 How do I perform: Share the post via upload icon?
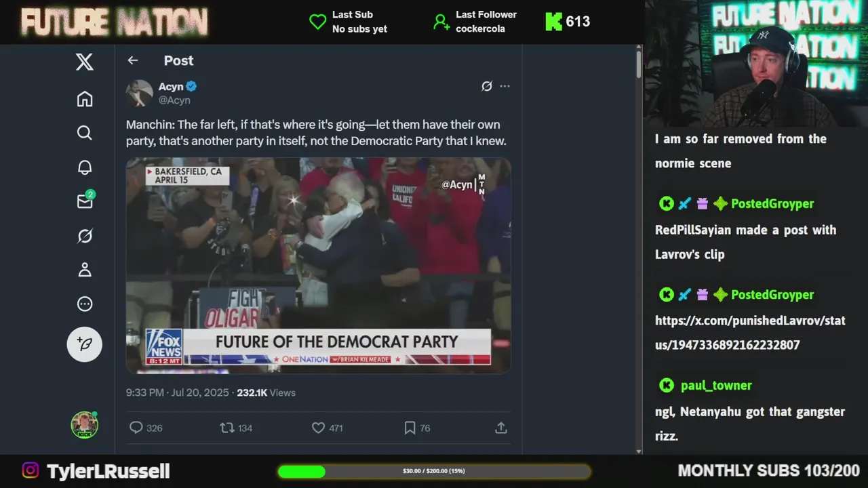pyautogui.click(x=501, y=428)
